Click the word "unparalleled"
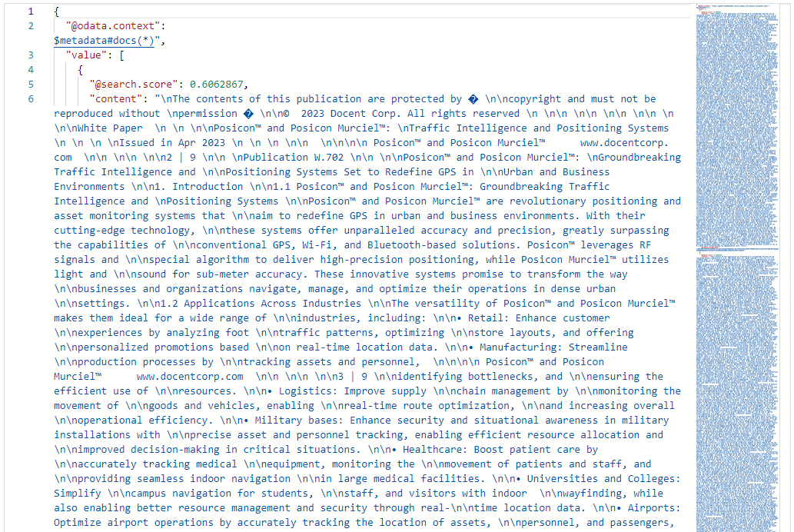Image resolution: width=794 pixels, height=532 pixels. [379, 231]
